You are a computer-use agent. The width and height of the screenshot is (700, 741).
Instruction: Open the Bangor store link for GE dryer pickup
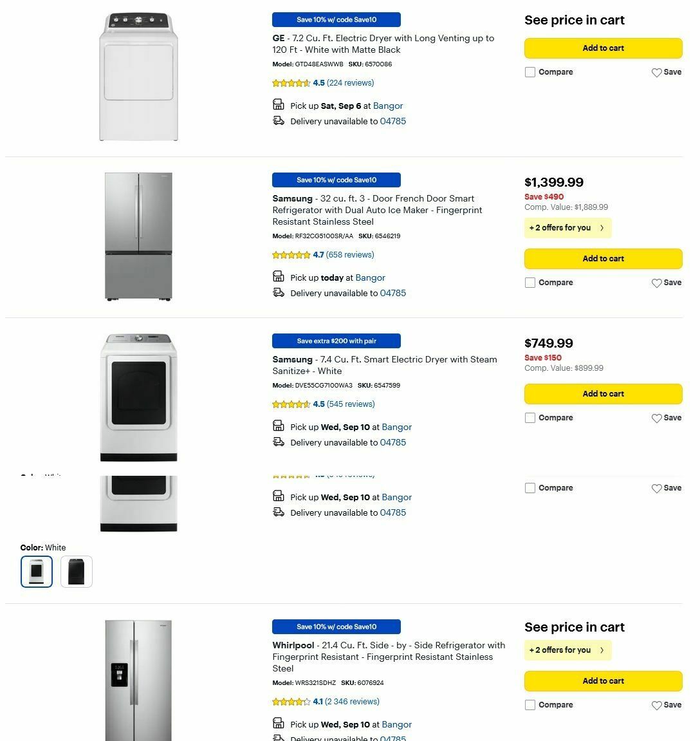[x=387, y=106]
